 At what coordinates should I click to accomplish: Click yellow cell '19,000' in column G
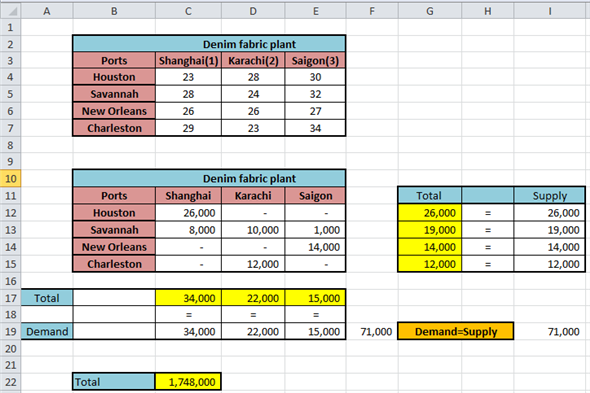tap(430, 230)
